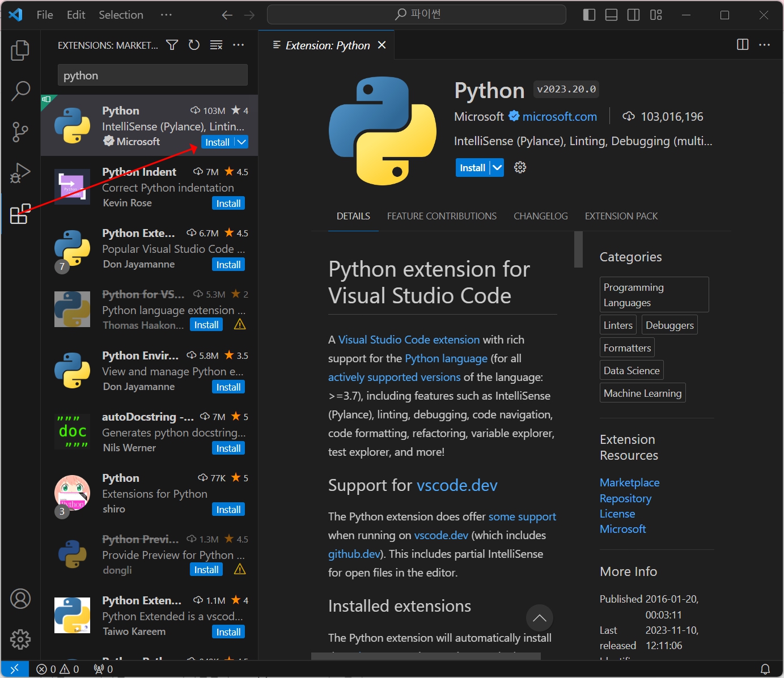Open the Repository resource link
784x678 pixels.
tap(625, 498)
